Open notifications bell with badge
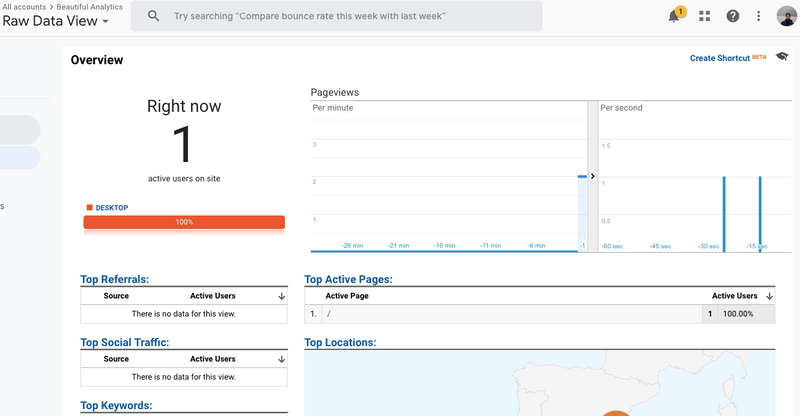Screen dimensions: 800x416 tap(676, 15)
